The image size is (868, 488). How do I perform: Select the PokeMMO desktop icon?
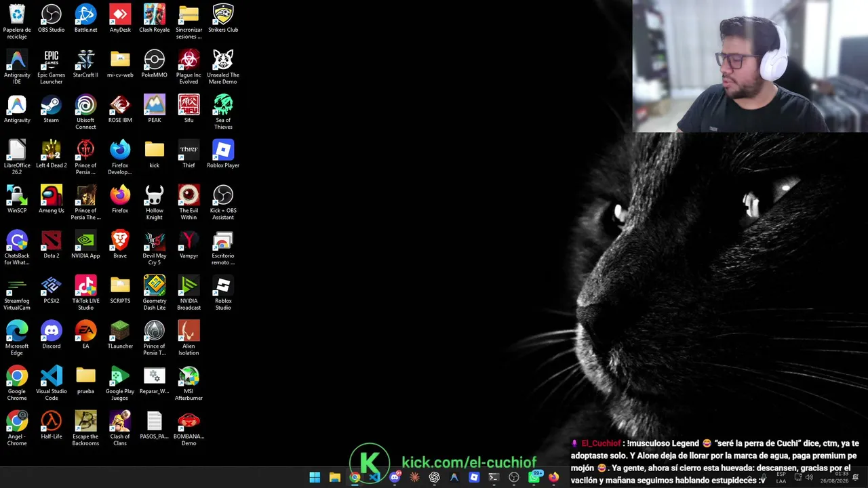click(x=154, y=64)
